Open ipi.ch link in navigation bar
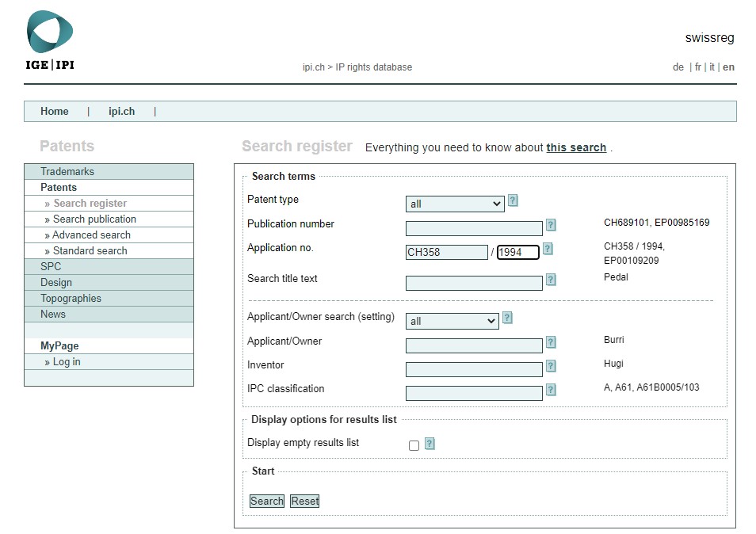The width and height of the screenshot is (756, 534). [121, 112]
